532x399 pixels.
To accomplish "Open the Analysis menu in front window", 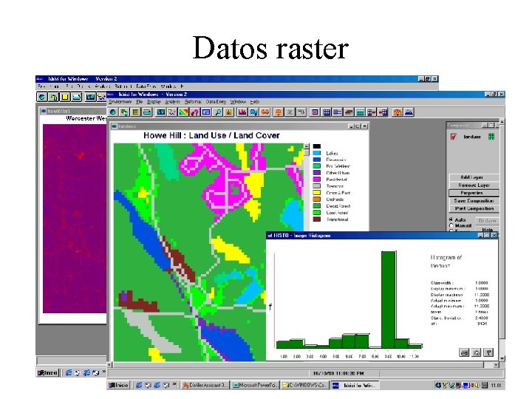I will coord(173,102).
